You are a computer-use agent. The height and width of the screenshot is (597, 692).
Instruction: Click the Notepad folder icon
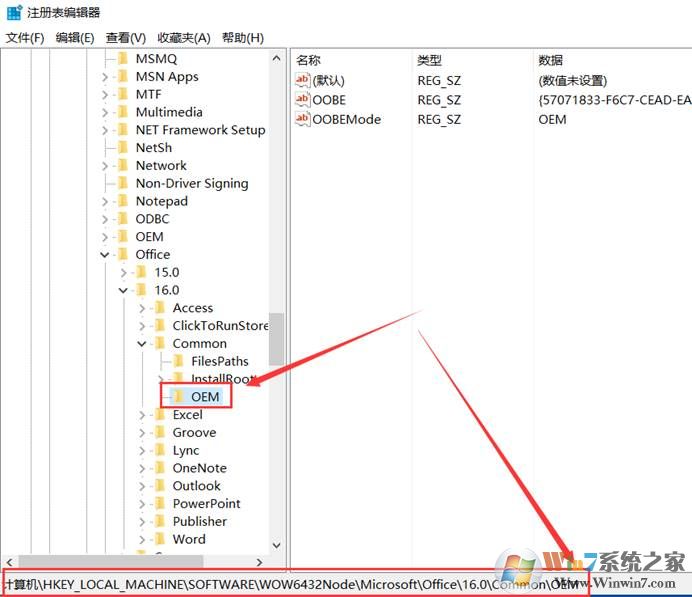tap(123, 201)
